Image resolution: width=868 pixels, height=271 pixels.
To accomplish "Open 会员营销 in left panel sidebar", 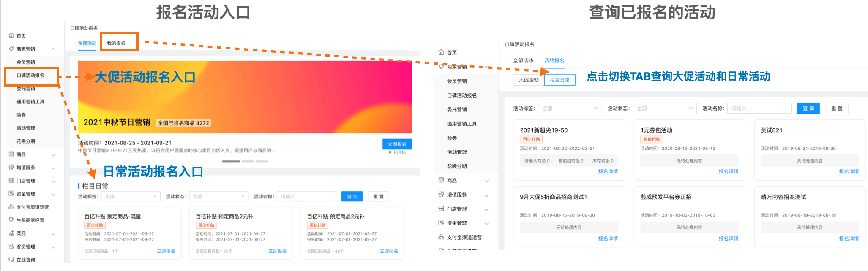I will [26, 62].
